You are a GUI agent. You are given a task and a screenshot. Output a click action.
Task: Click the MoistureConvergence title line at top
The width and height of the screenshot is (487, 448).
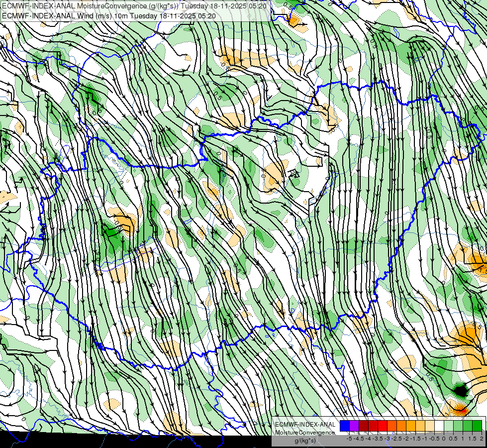click(134, 6)
